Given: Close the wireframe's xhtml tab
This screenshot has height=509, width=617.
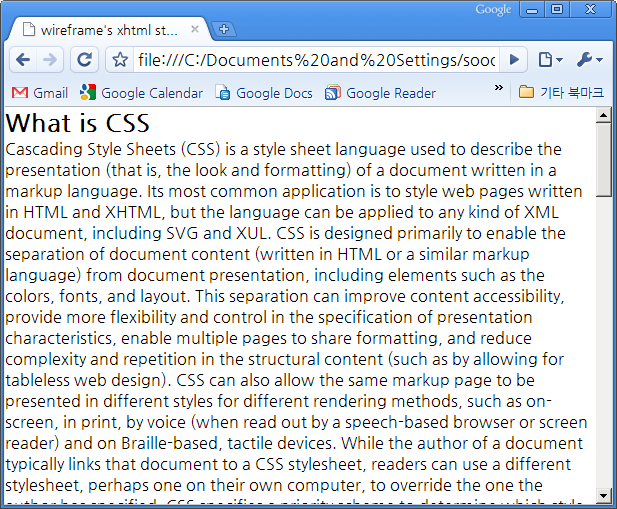Looking at the screenshot, I should [194, 29].
